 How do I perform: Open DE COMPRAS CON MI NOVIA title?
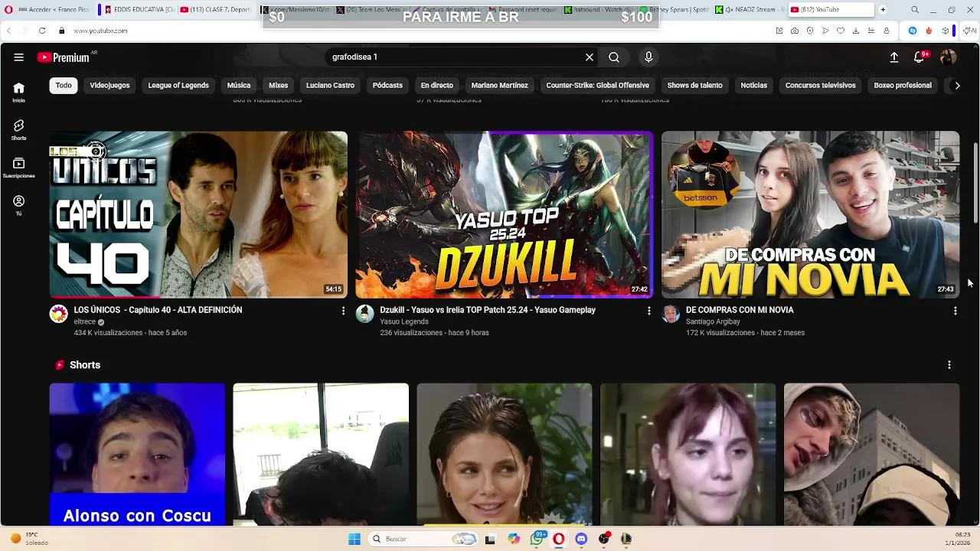(740, 310)
